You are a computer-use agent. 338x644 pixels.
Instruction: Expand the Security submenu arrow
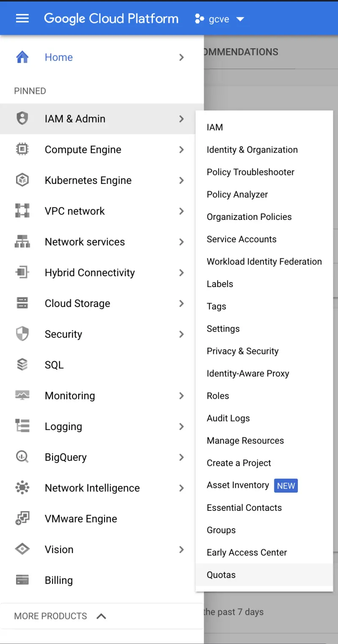click(x=181, y=334)
